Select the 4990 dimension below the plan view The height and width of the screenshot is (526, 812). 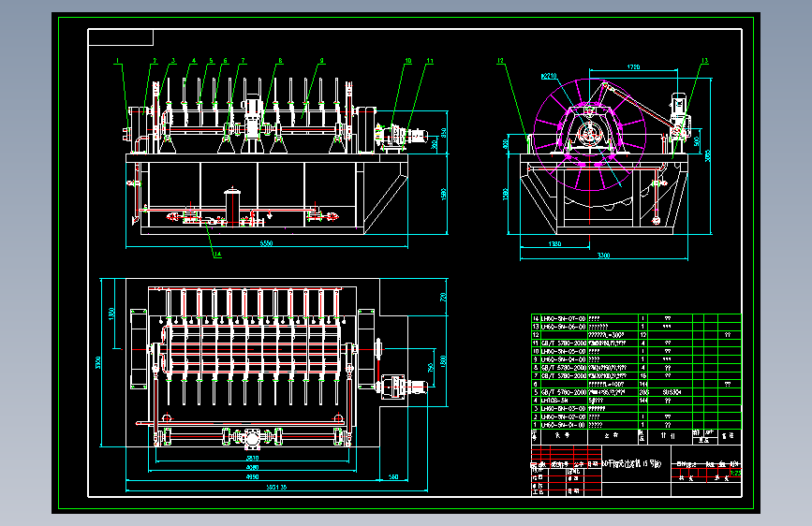(x=252, y=476)
